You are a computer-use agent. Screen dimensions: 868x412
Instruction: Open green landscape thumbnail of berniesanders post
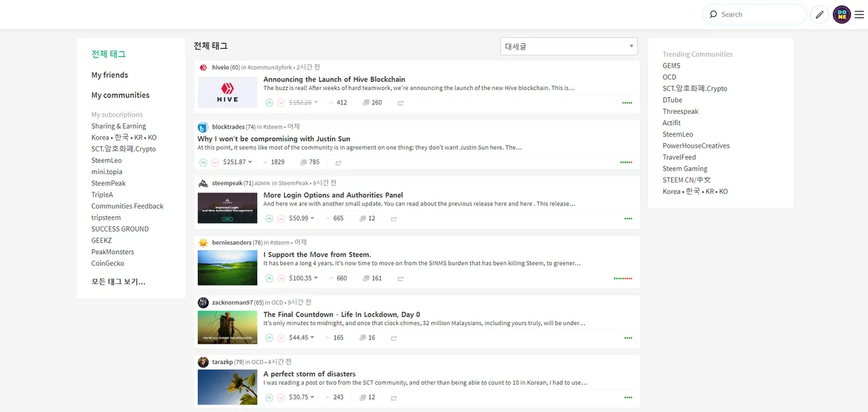[x=227, y=268]
